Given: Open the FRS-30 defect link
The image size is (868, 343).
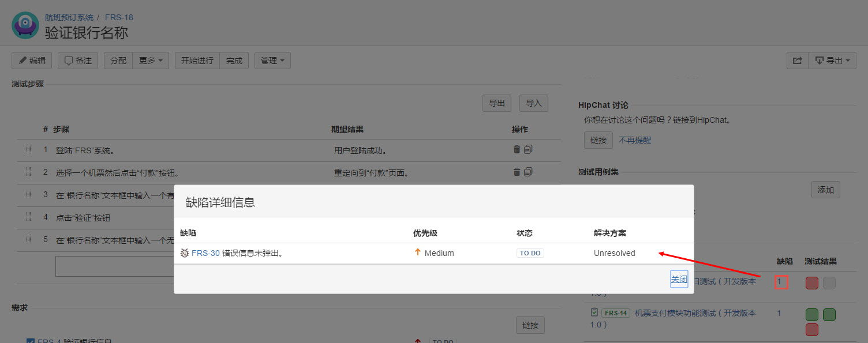Looking at the screenshot, I should (205, 253).
